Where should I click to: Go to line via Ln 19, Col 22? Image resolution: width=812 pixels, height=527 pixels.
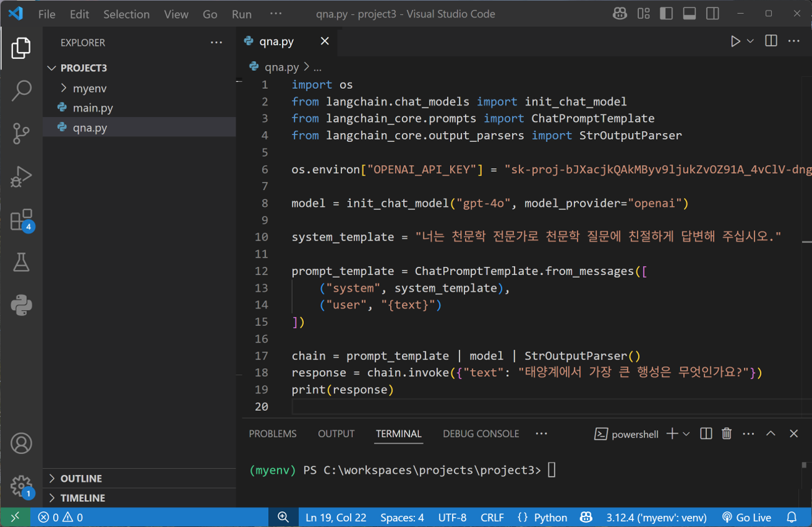tap(336, 517)
